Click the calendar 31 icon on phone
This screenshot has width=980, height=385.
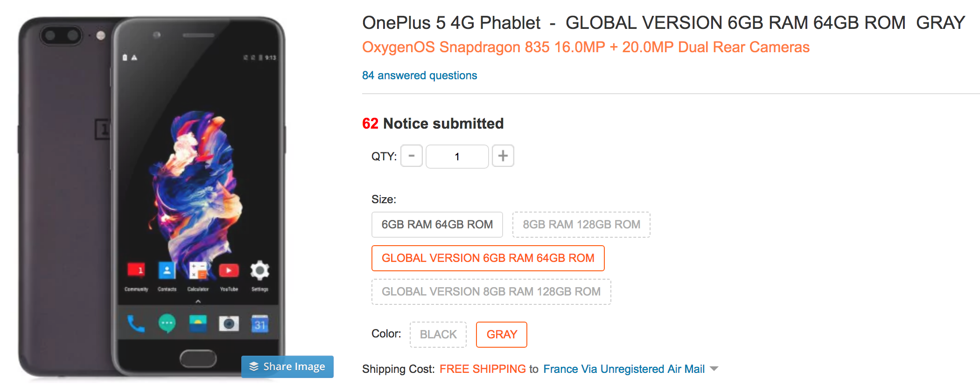click(x=260, y=323)
